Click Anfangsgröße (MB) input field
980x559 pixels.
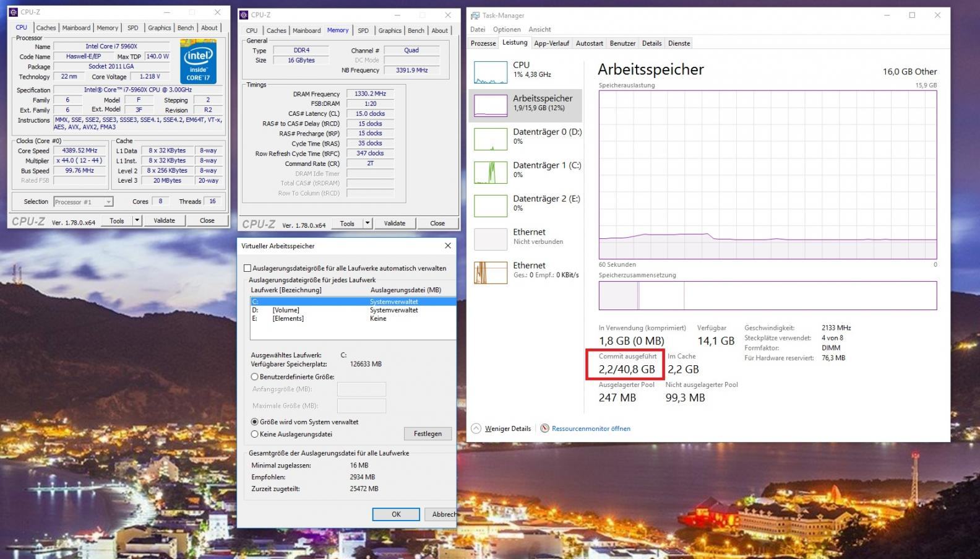361,389
